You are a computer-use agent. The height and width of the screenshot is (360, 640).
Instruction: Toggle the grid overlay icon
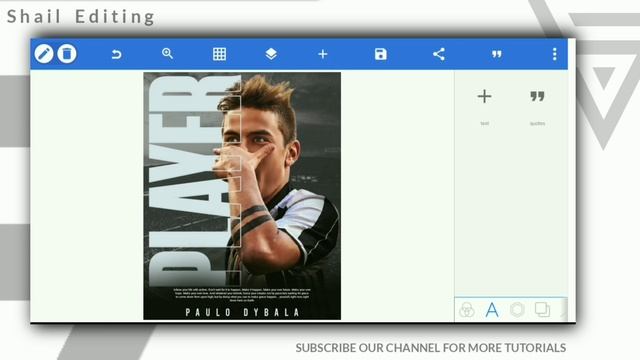point(219,54)
